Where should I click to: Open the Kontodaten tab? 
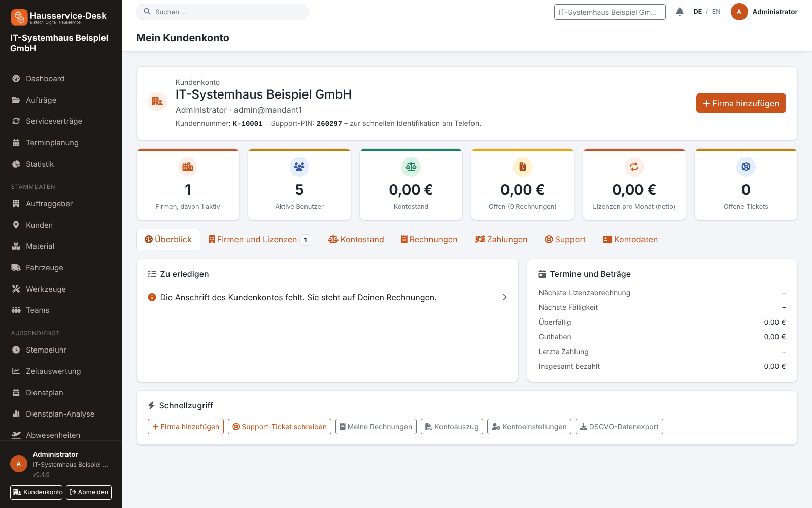coord(630,239)
